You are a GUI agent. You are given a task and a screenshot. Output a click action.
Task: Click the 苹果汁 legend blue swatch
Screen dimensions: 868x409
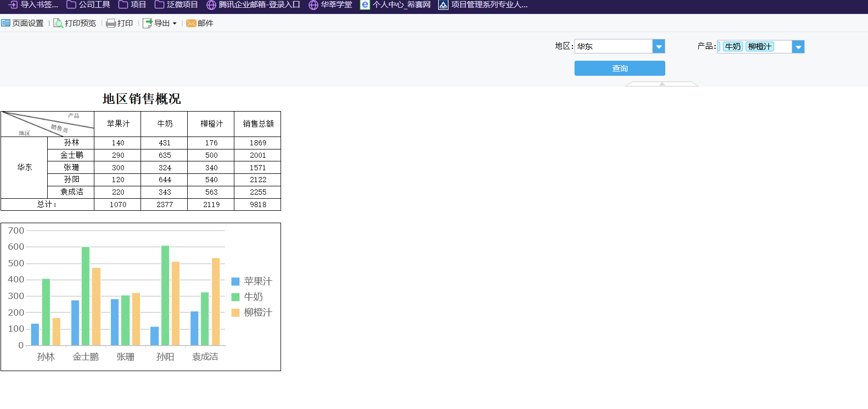[x=235, y=281]
